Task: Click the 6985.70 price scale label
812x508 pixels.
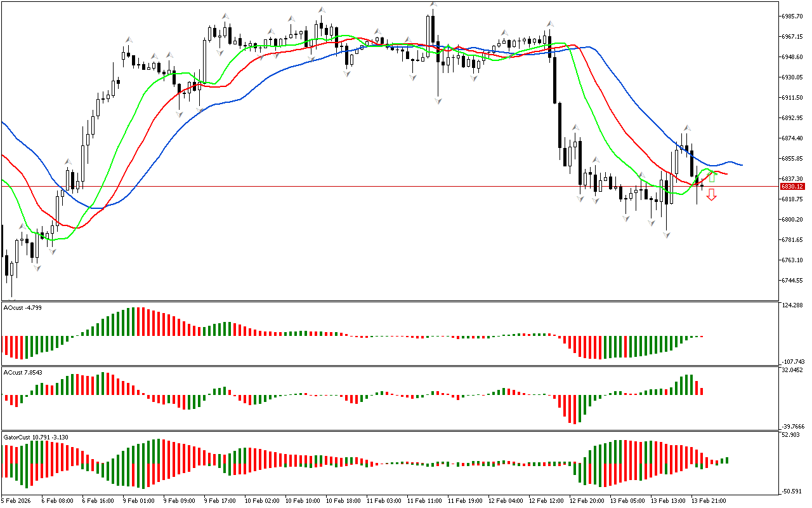Action: [x=793, y=17]
